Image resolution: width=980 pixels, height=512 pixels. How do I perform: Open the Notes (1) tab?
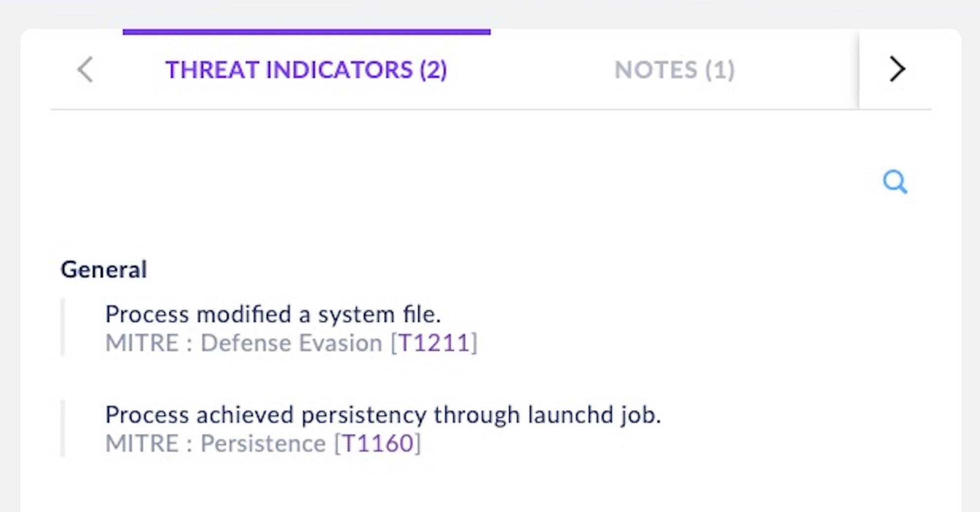point(674,70)
